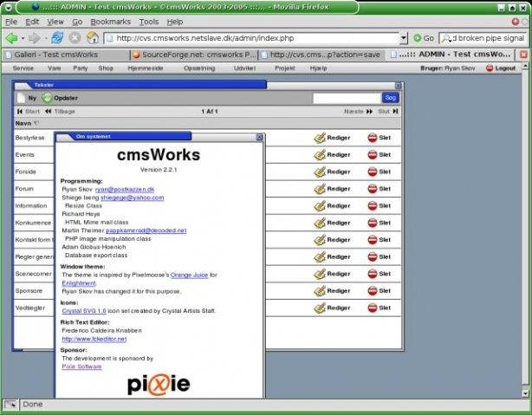The image size is (532, 415).
Task: Click Slet delete icon for Vedtægter row
Action: pyautogui.click(x=373, y=308)
